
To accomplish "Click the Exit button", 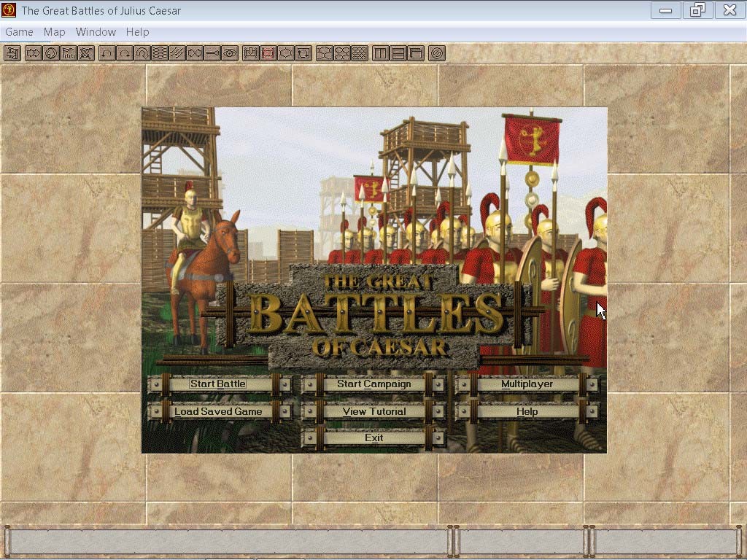I will click(374, 438).
